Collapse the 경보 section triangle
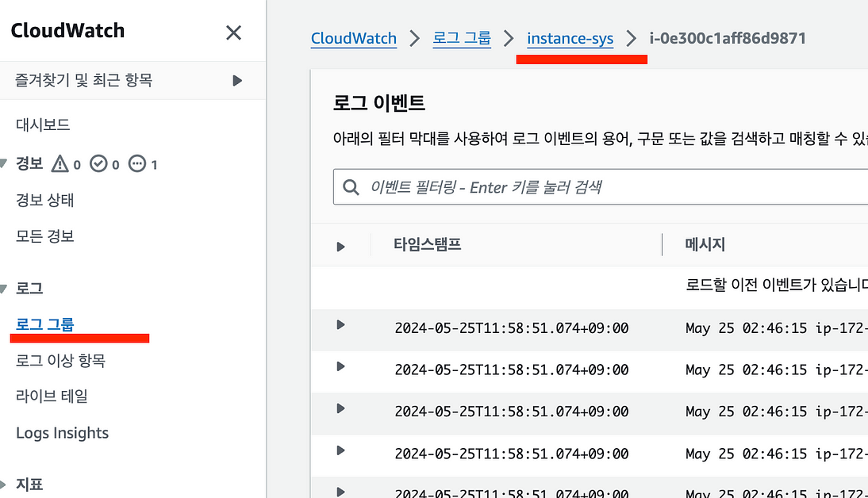The width and height of the screenshot is (868, 498). click(x=3, y=163)
